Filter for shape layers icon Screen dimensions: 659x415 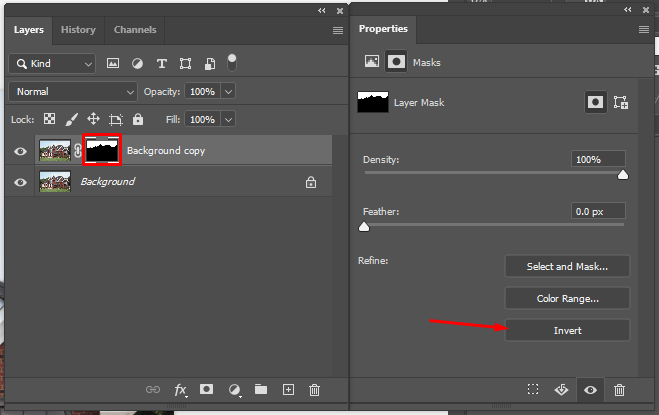point(185,63)
